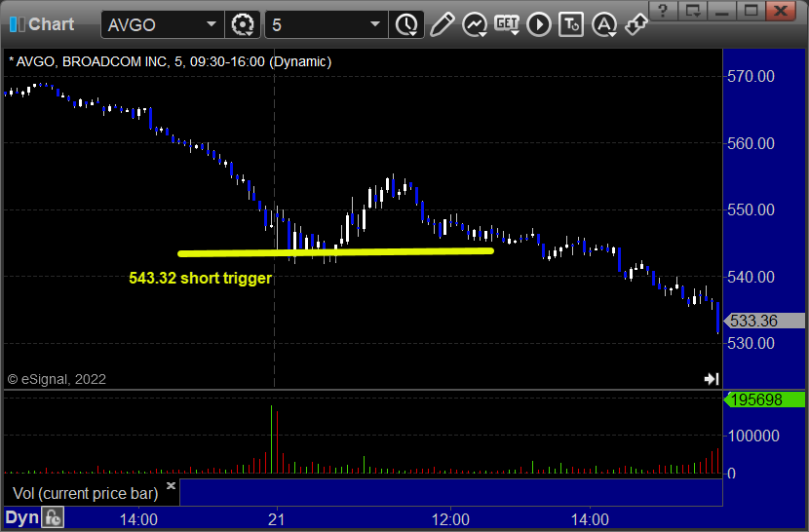Start bar replay with play icon
Image resolution: width=809 pixels, height=532 pixels.
539,24
